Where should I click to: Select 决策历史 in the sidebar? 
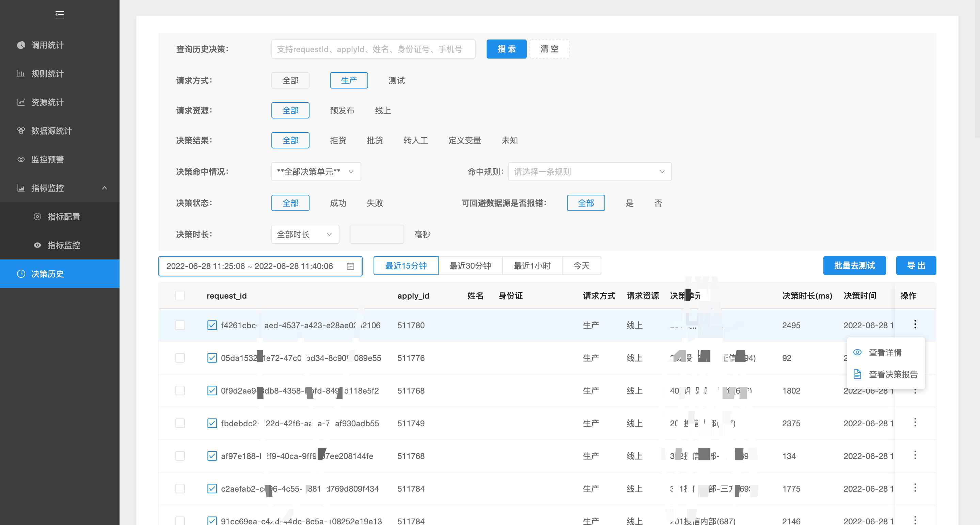click(x=60, y=273)
